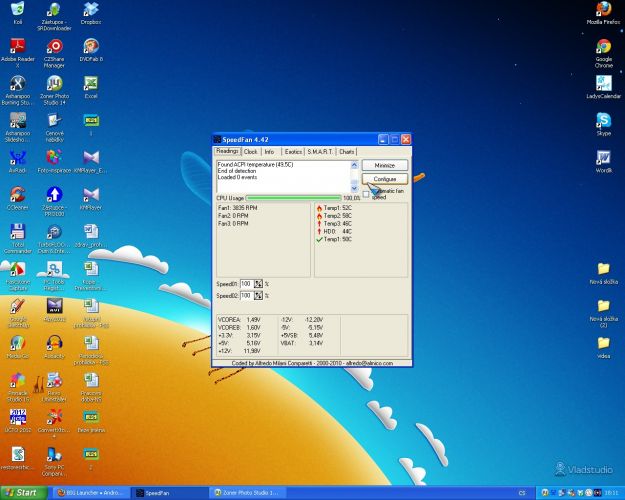Open Google Chrome desktop icon

coord(603,53)
